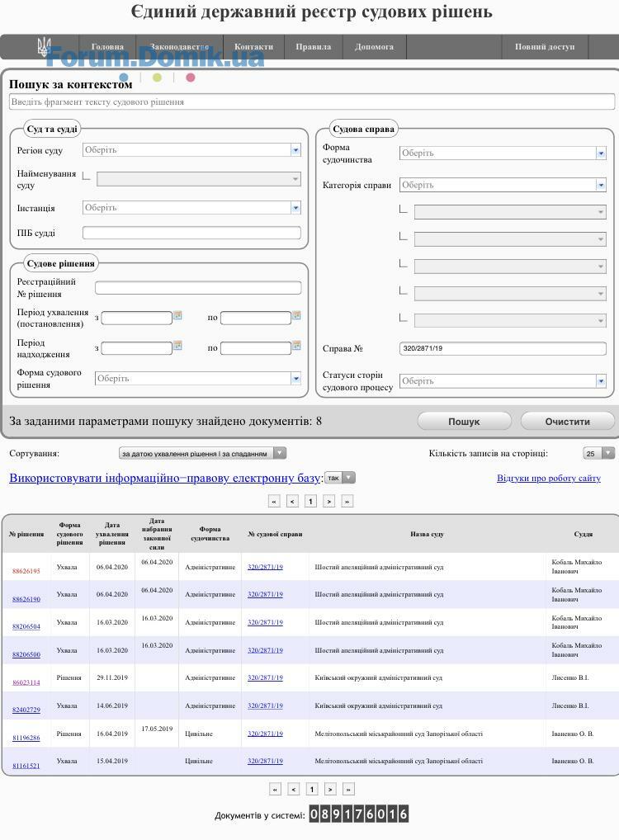The height and width of the screenshot is (840, 619).
Task: Change records per page dropdown showing 25
Action: coord(598,453)
